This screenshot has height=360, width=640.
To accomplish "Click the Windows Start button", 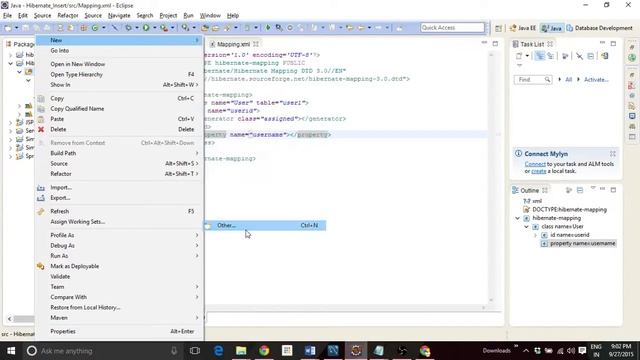I will click(x=11, y=351).
